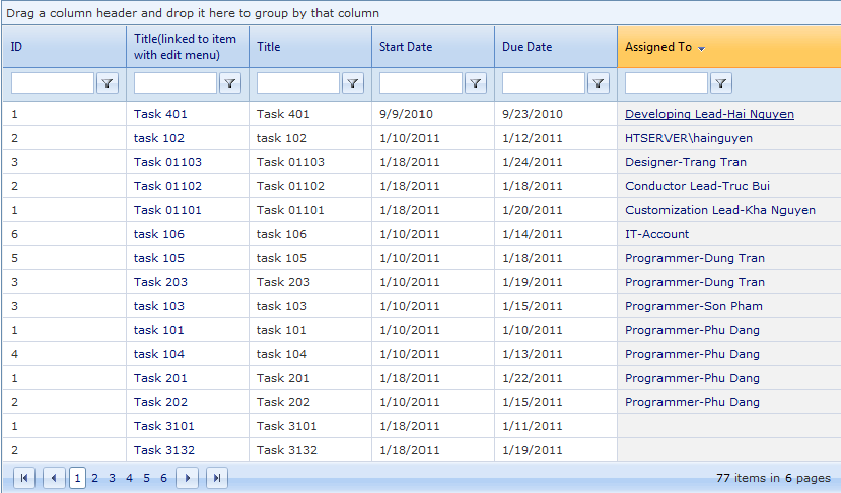
Task: Open the Task 401 linked item
Action: coord(160,114)
